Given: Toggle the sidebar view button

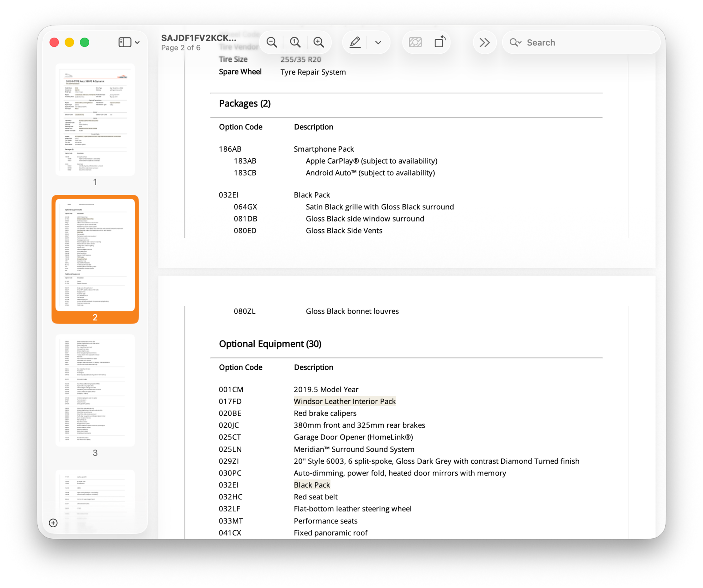Looking at the screenshot, I should point(125,42).
